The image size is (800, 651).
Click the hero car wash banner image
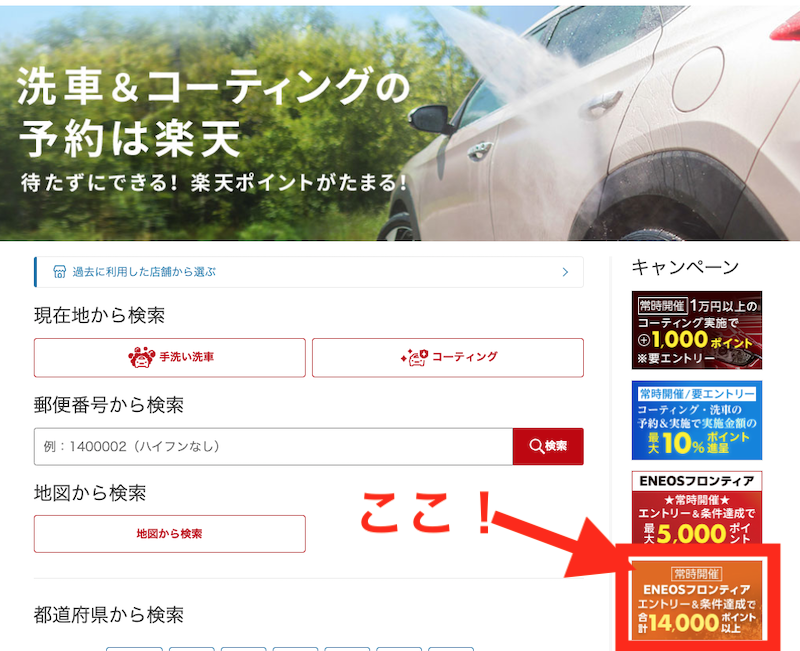(400, 122)
